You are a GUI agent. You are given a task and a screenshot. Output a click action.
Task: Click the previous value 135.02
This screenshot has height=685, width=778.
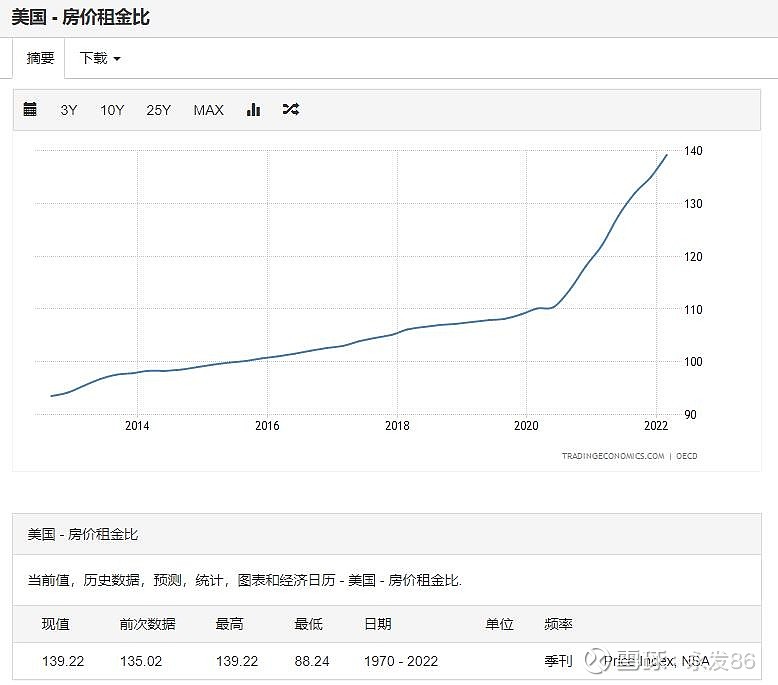(141, 661)
